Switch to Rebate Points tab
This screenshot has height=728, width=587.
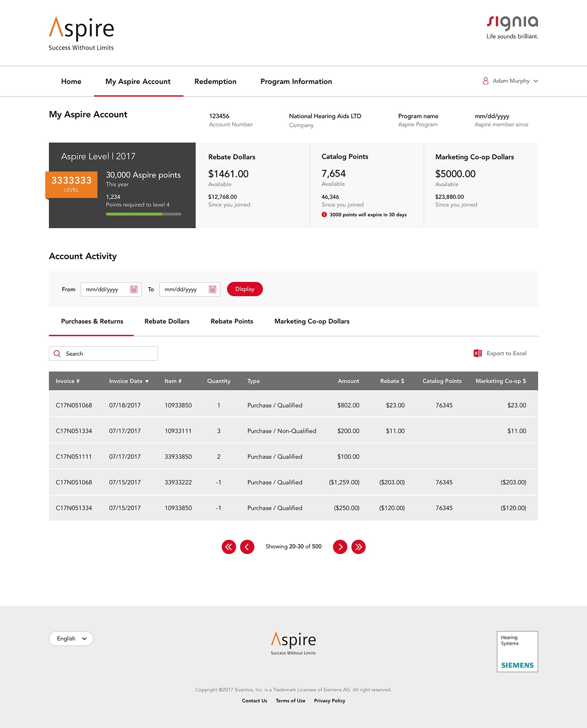tap(232, 321)
